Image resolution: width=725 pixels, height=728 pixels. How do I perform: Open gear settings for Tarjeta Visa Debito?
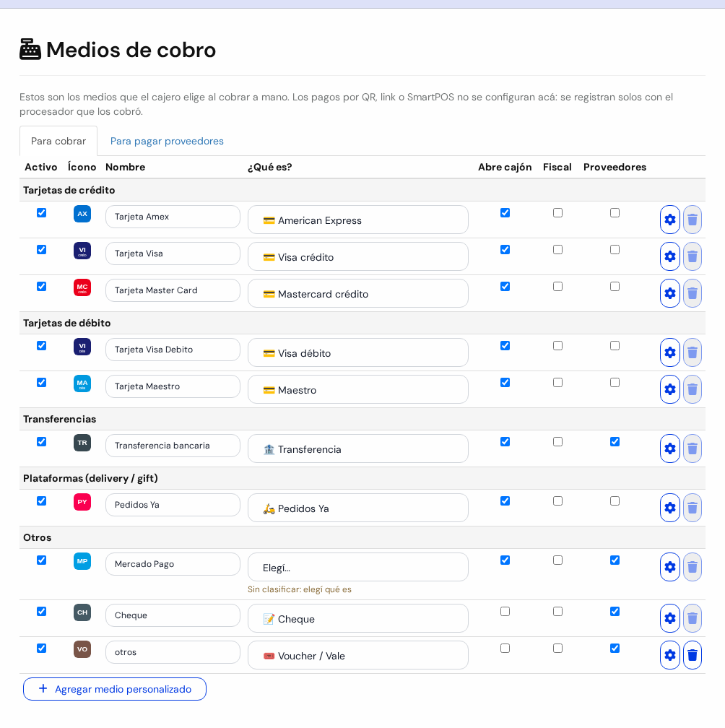pos(670,352)
